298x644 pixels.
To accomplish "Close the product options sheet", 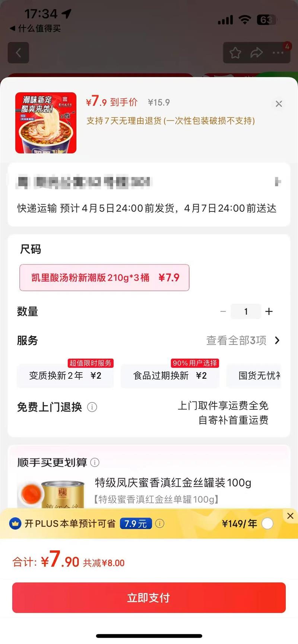I will coord(279,104).
